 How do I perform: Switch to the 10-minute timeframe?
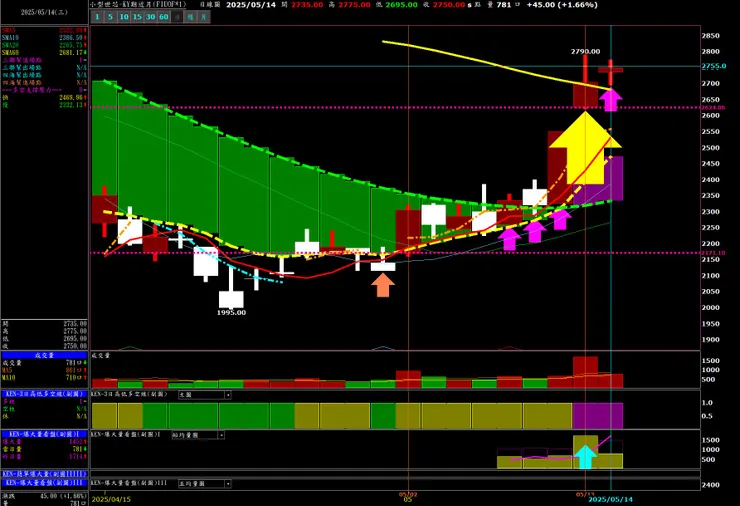coord(124,17)
